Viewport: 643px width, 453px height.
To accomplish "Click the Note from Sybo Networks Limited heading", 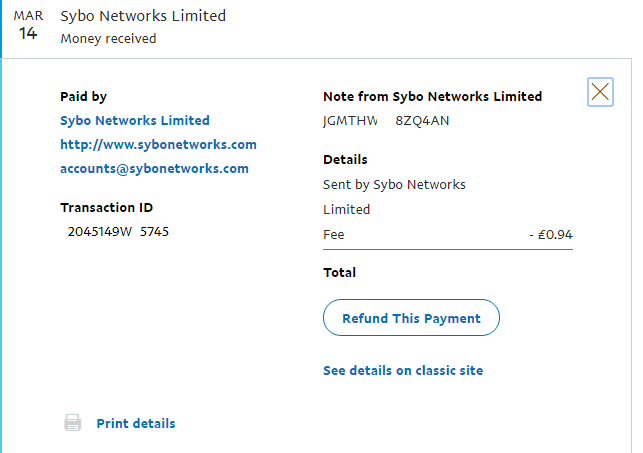I will coord(432,97).
